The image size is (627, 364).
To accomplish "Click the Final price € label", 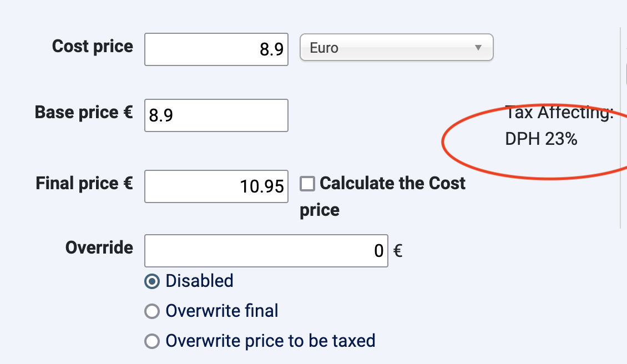I will point(84,183).
